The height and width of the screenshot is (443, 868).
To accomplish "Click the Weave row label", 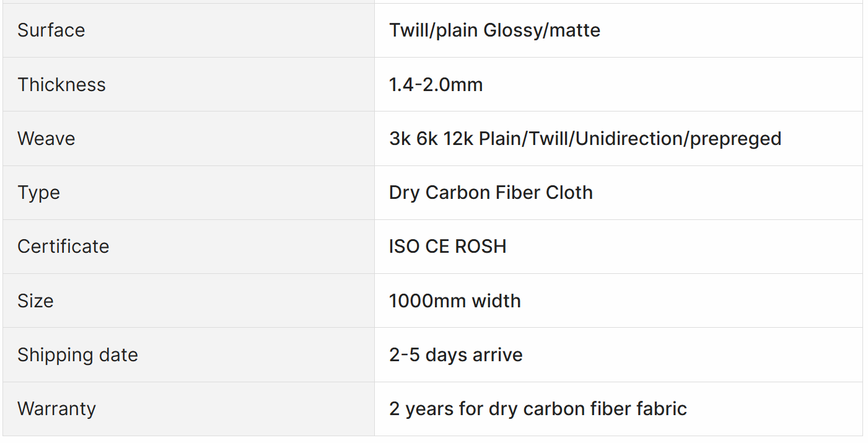I will pos(46,138).
